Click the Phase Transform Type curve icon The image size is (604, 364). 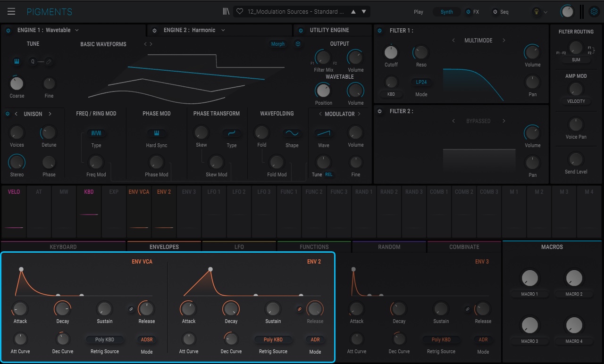tap(232, 133)
